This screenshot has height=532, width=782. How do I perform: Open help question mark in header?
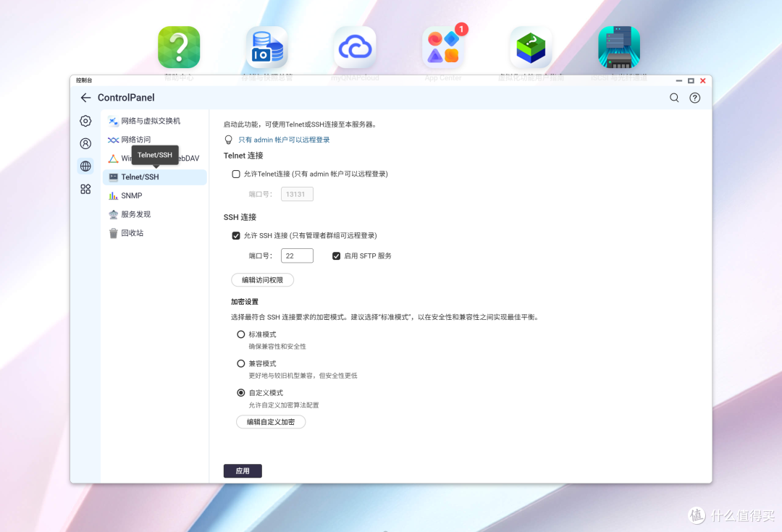click(x=694, y=98)
